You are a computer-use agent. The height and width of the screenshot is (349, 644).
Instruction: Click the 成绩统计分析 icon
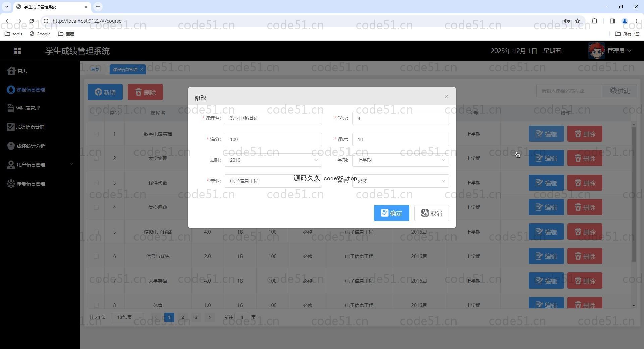[11, 146]
